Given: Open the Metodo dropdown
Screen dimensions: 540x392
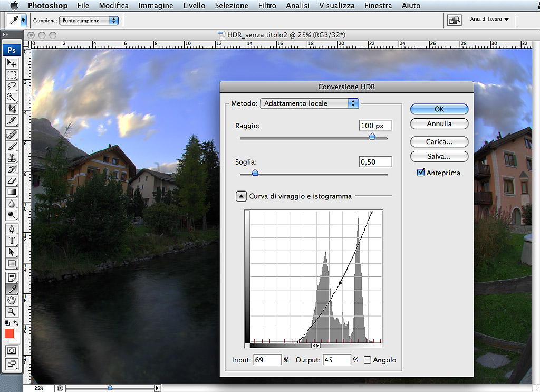Looking at the screenshot, I should tap(309, 103).
